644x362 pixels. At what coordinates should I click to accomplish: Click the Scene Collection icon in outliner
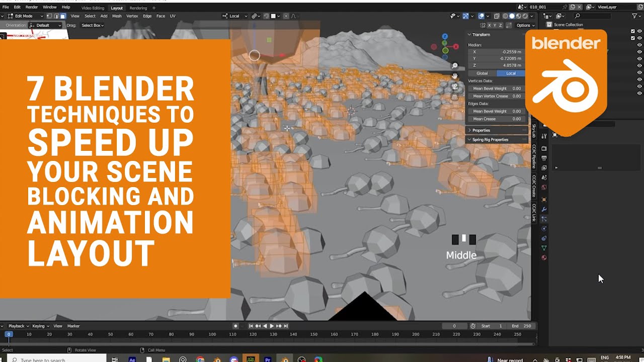549,25
